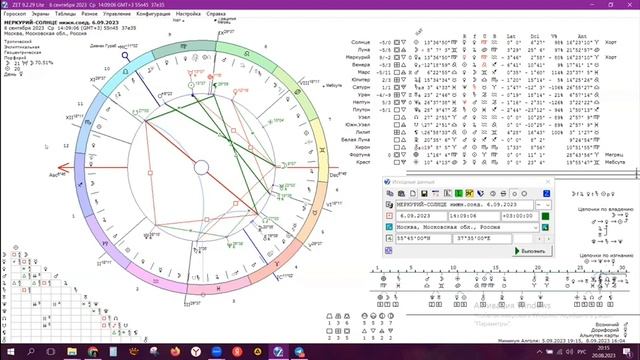Click the time field showing 14:09:06
640x360 pixels.
(x=473, y=216)
